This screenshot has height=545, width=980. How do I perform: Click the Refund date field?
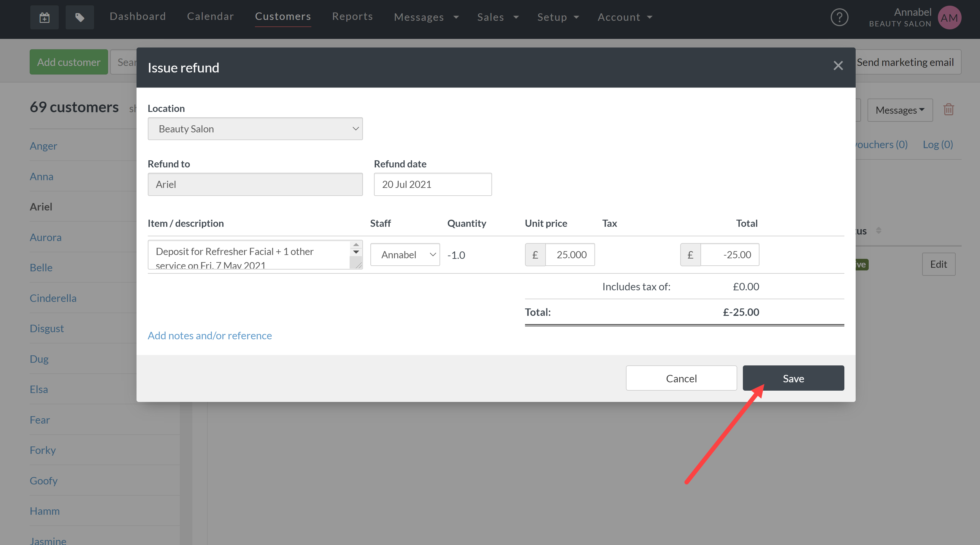[x=432, y=184]
